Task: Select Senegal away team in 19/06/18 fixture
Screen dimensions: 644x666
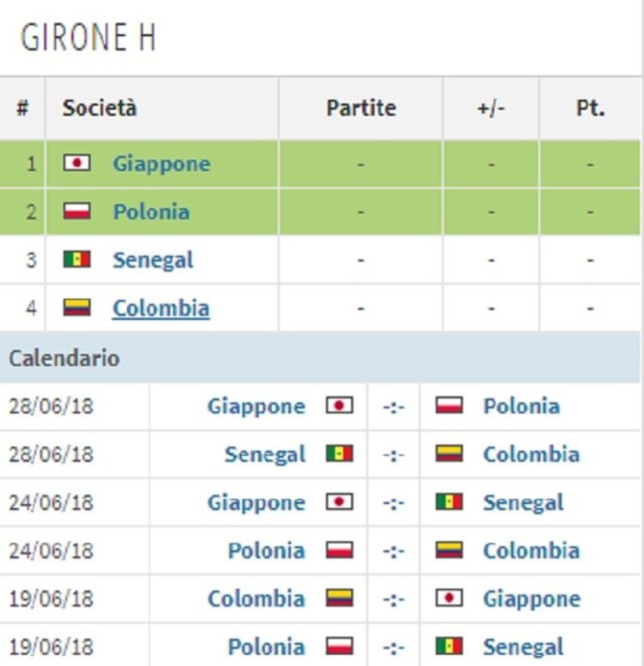Action: (523, 648)
